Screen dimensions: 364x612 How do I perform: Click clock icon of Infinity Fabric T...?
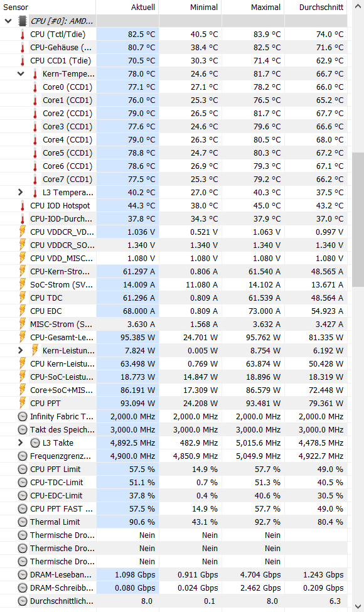(x=23, y=416)
